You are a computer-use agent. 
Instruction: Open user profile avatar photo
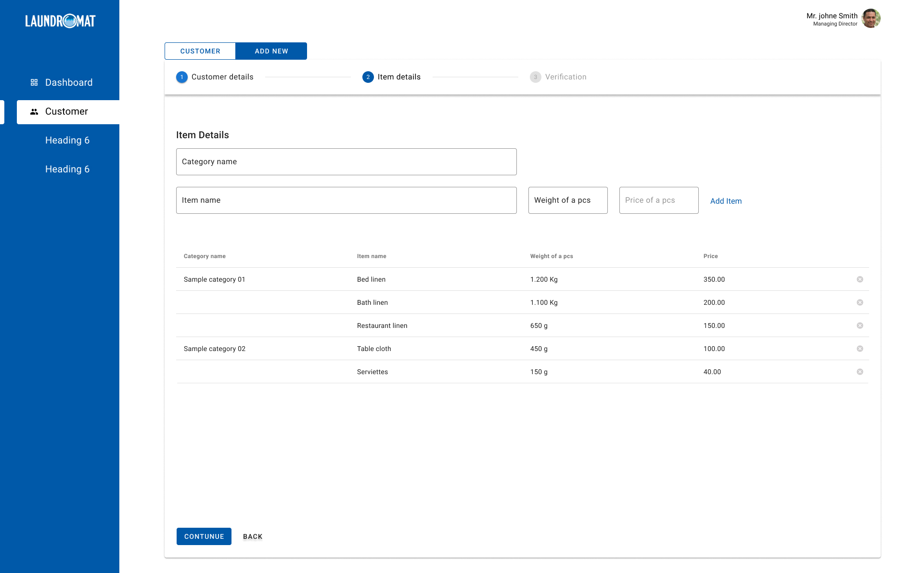(x=871, y=19)
